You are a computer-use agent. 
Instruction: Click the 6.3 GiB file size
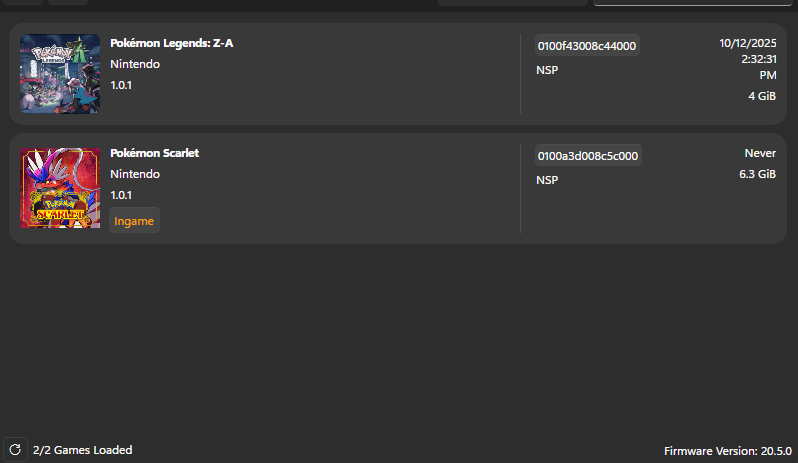click(x=756, y=174)
